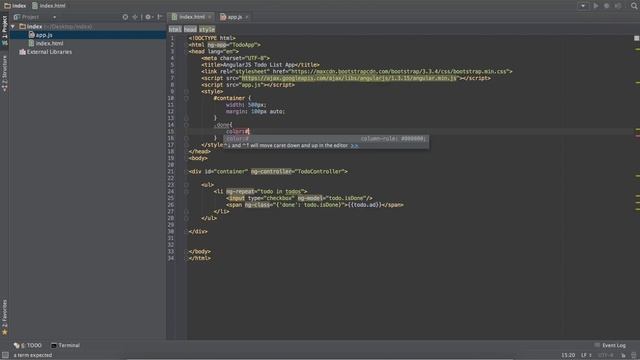Collapse the style tag fold marker on line 9
Image resolution: width=640 pixels, height=360 pixels.
(x=186, y=91)
